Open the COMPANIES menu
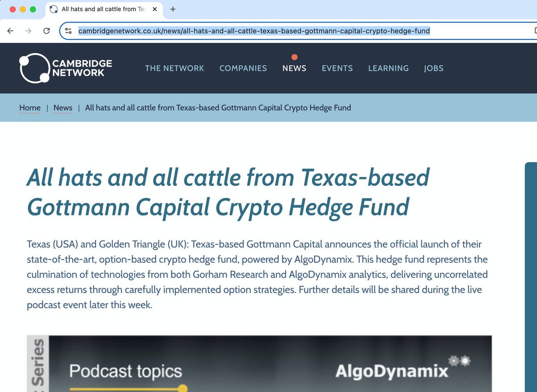The image size is (537, 392). pyautogui.click(x=243, y=68)
